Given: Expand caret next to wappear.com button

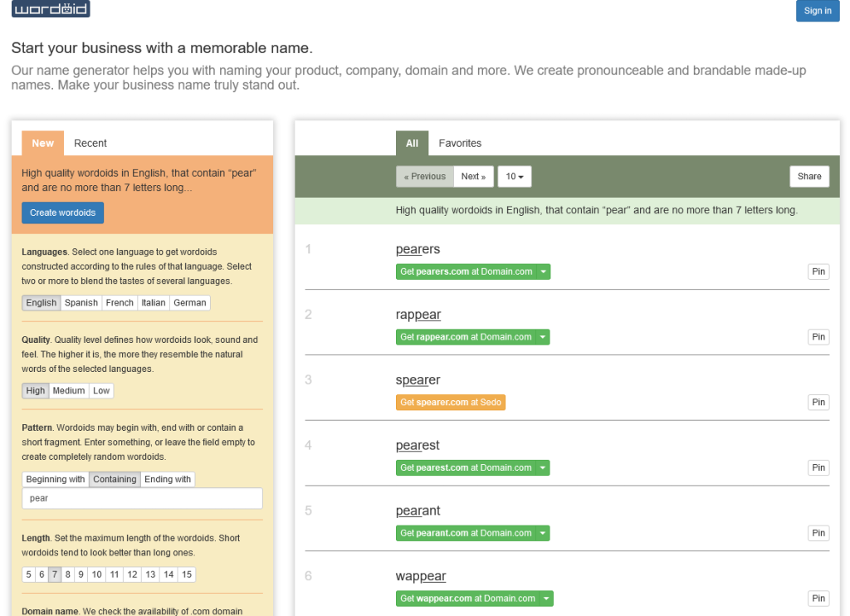Looking at the screenshot, I should click(546, 599).
